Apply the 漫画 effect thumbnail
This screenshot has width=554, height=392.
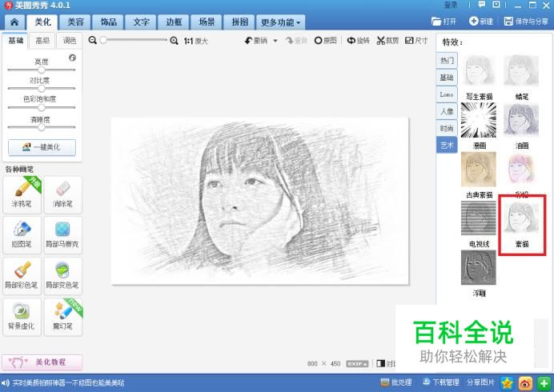479,121
